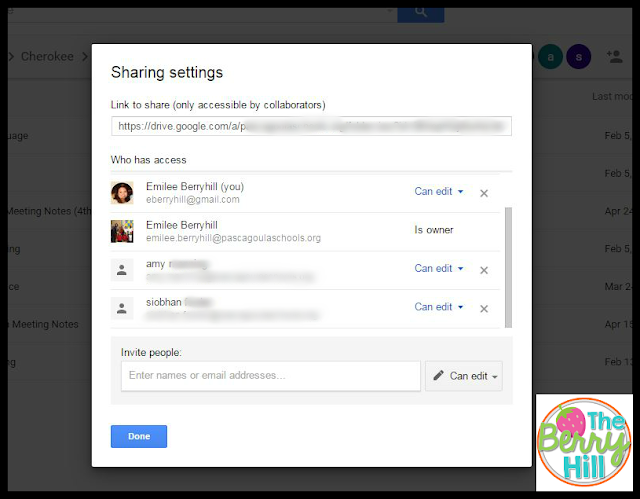Click the Done button
This screenshot has width=640, height=499.
138,436
